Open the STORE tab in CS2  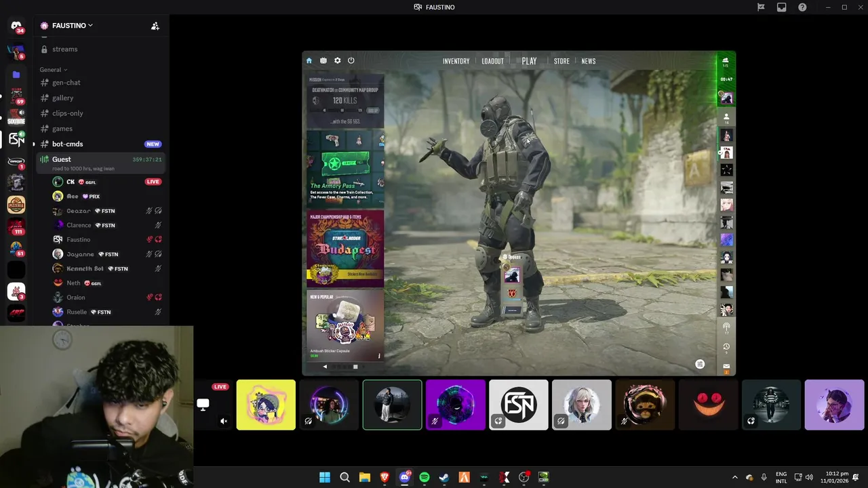tap(561, 61)
